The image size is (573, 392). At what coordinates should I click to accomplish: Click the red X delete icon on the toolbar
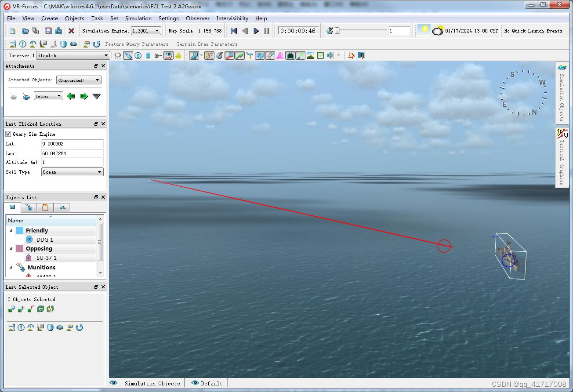pyautogui.click(x=71, y=31)
